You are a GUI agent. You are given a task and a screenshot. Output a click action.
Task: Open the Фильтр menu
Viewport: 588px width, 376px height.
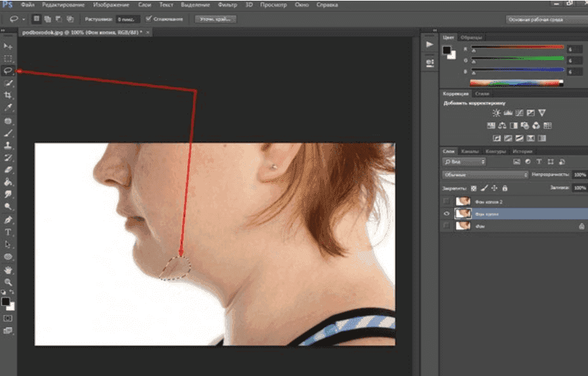227,5
